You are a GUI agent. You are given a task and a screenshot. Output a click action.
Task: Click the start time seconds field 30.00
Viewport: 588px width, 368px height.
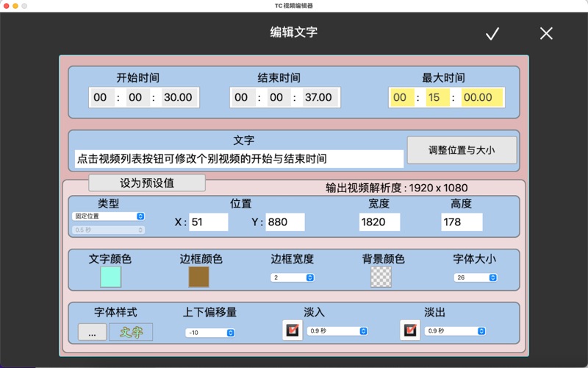(x=179, y=97)
